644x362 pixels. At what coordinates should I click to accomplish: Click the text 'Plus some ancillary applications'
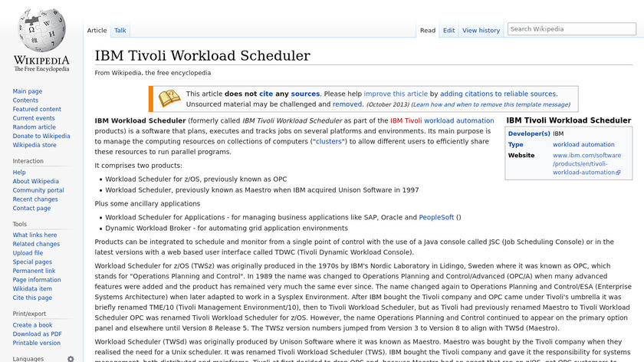point(147,204)
